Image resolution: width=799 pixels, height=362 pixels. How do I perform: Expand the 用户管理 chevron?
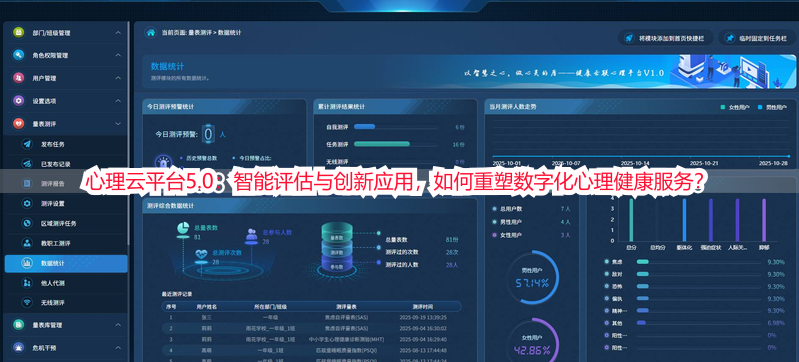(x=118, y=78)
